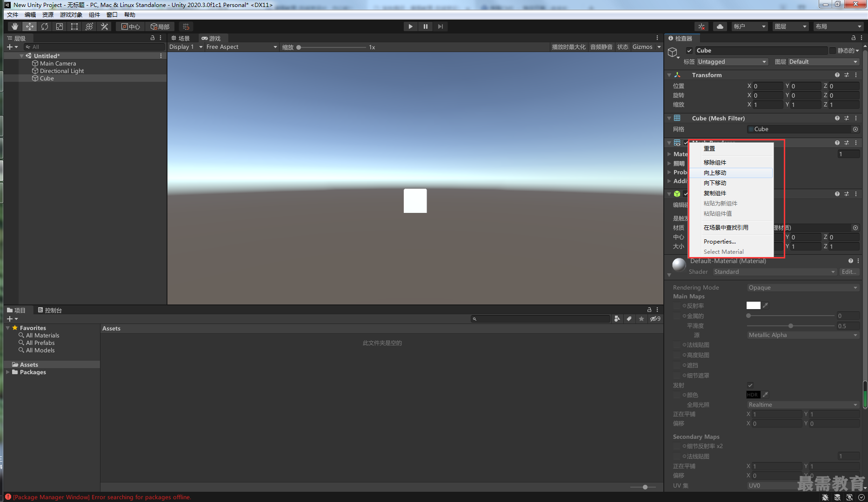
Task: Lock the Inspector panel
Action: pyautogui.click(x=854, y=38)
